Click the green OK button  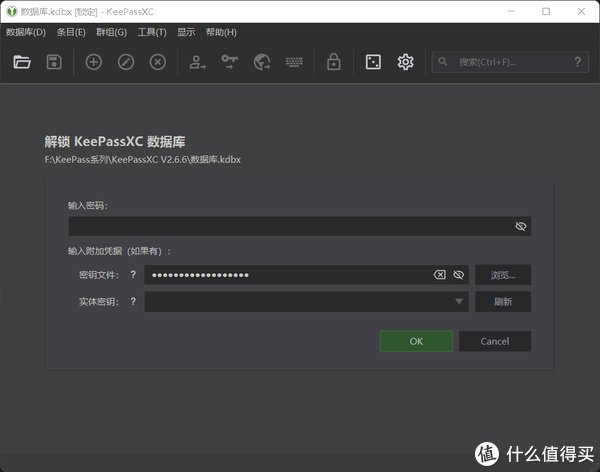coord(416,341)
